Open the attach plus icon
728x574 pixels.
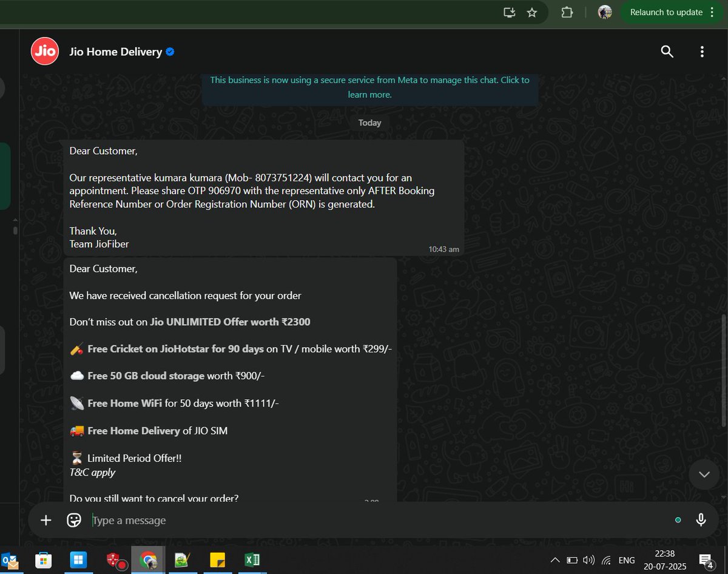pos(46,520)
